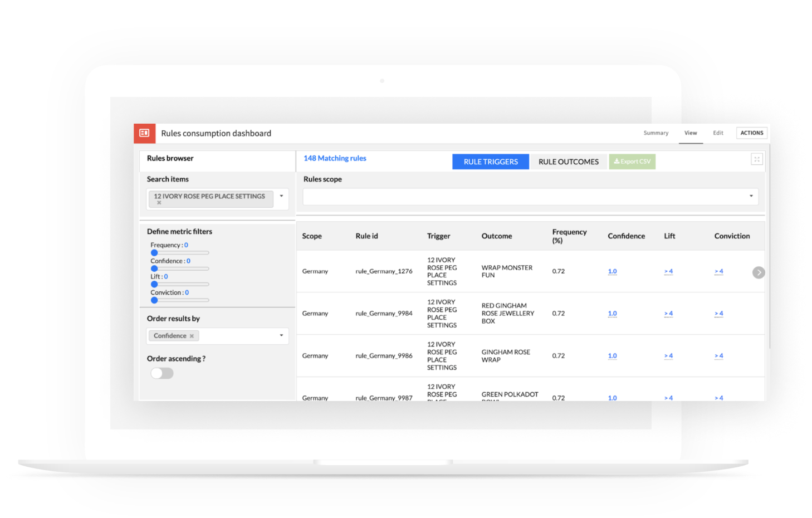Remove the Confidence ordering tag
The width and height of the screenshot is (812, 518).
[x=192, y=336]
